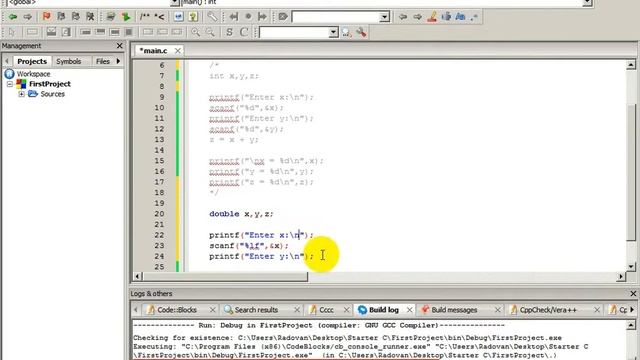Go to next bookmark icon
The height and width of the screenshot is (360, 640).
tap(76, 17)
